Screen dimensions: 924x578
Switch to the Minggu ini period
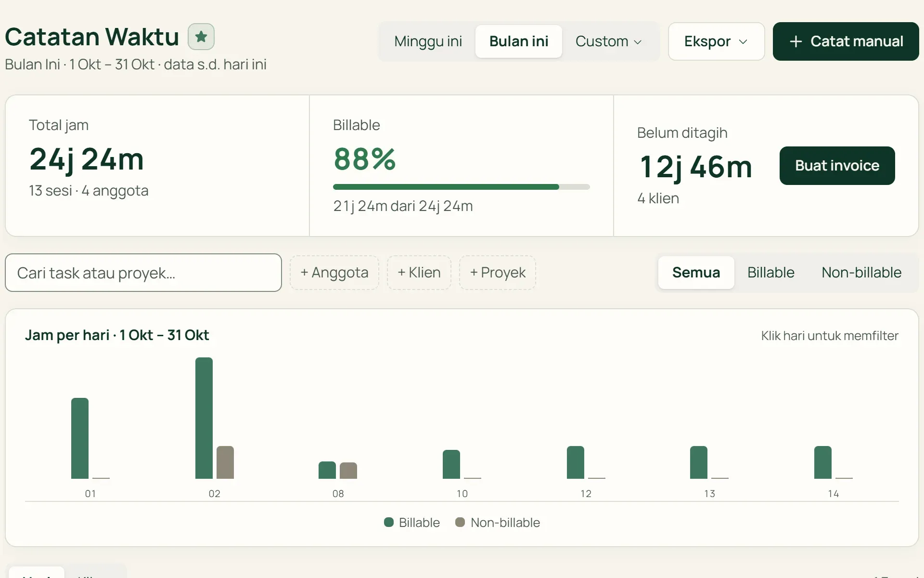pyautogui.click(x=428, y=41)
